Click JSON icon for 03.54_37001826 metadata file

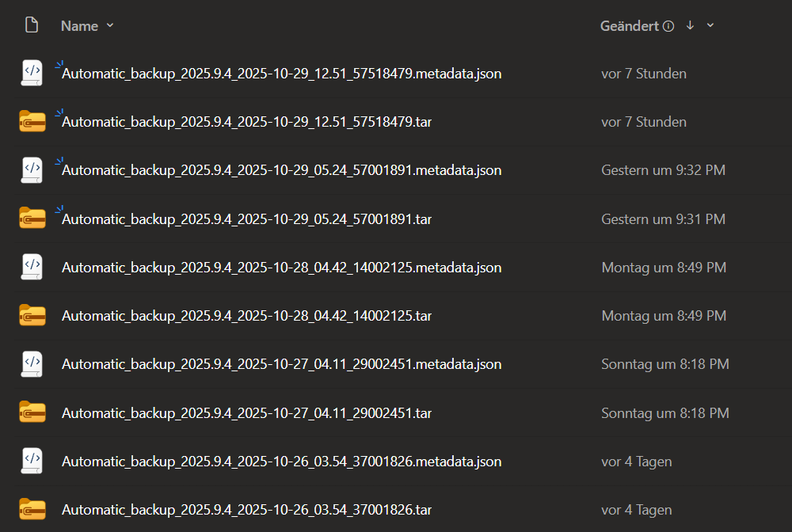coord(32,462)
